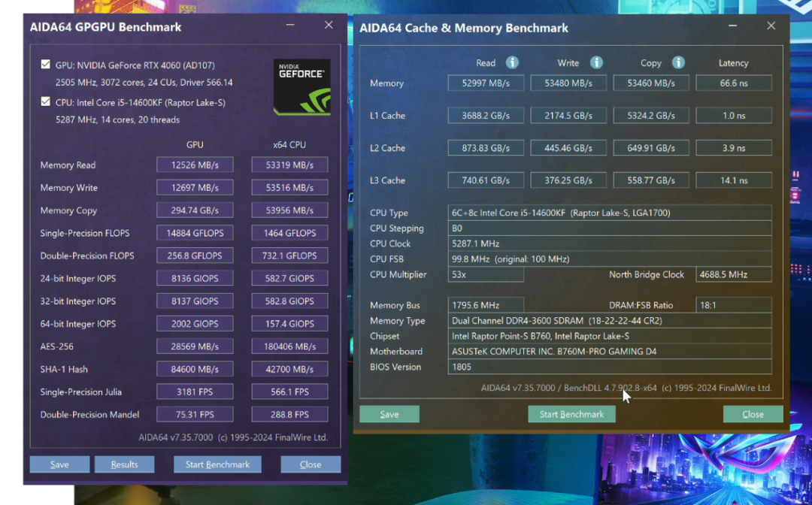
Task: Minimize the GPGPU Benchmark window
Action: click(290, 25)
